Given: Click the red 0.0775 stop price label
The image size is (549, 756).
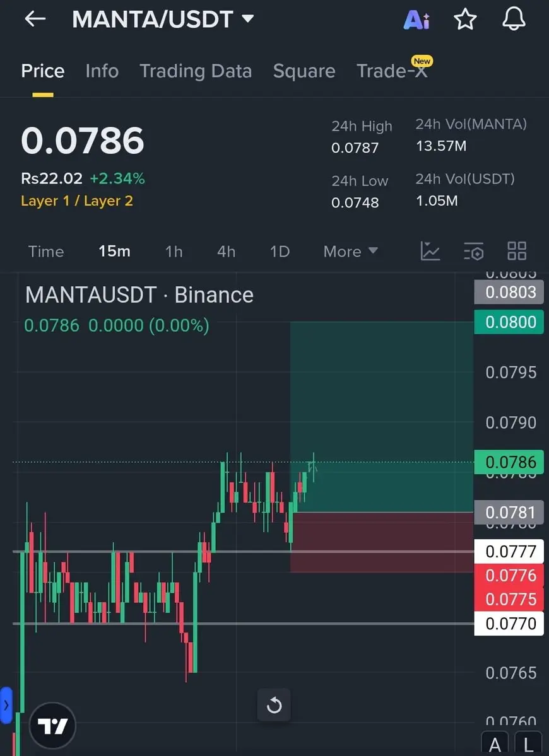Looking at the screenshot, I should 509,599.
